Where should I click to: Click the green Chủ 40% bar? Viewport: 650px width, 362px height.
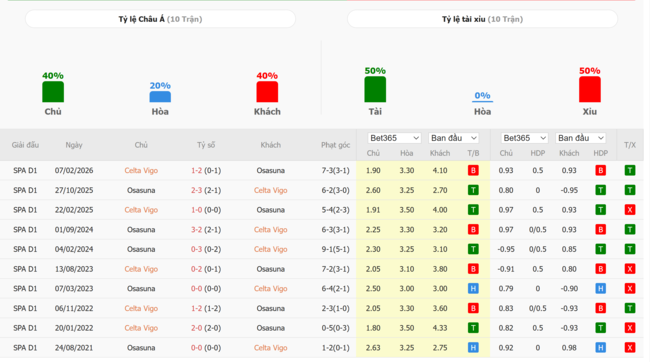click(53, 92)
